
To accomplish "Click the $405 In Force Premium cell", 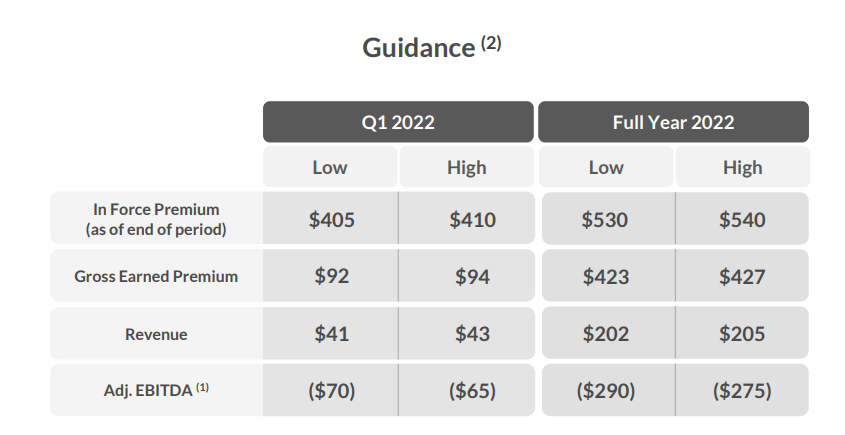I will tap(331, 218).
